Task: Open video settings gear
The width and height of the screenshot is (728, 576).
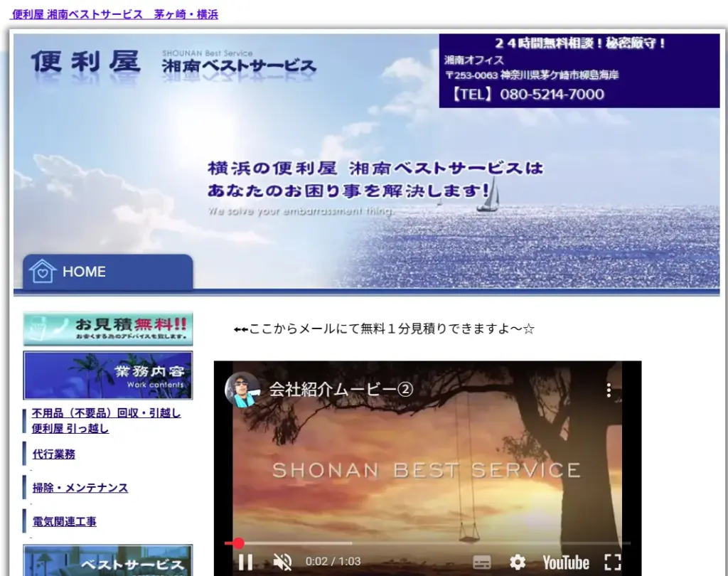Action: pyautogui.click(x=518, y=562)
